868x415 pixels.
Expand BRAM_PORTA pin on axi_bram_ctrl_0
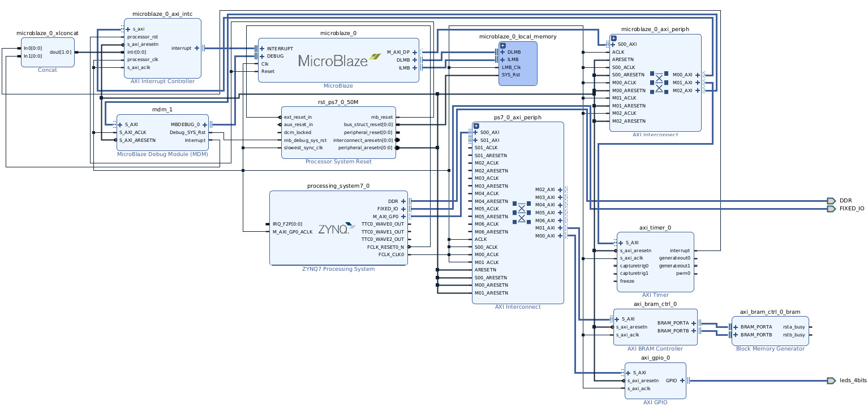[693, 323]
